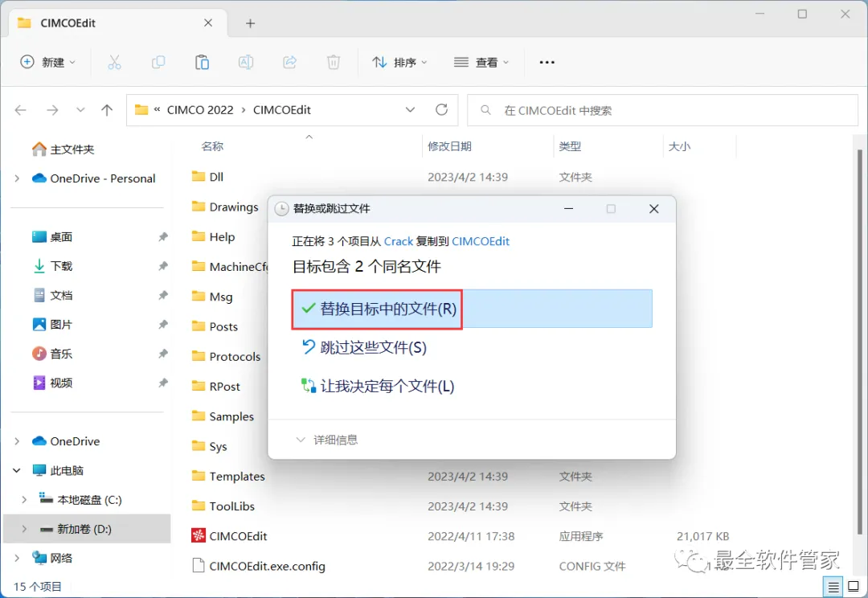The image size is (868, 598).
Task: Click the Rename icon in toolbar
Action: coord(246,62)
